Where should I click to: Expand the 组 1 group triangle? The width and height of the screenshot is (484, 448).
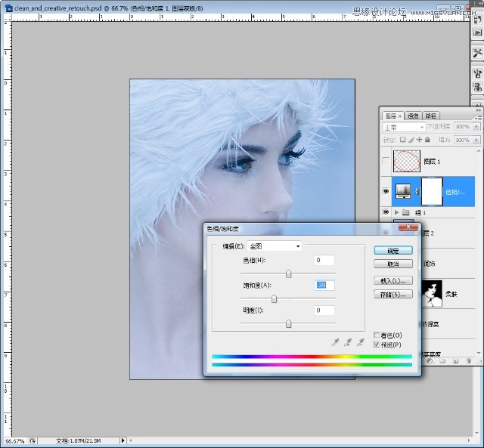tap(396, 212)
